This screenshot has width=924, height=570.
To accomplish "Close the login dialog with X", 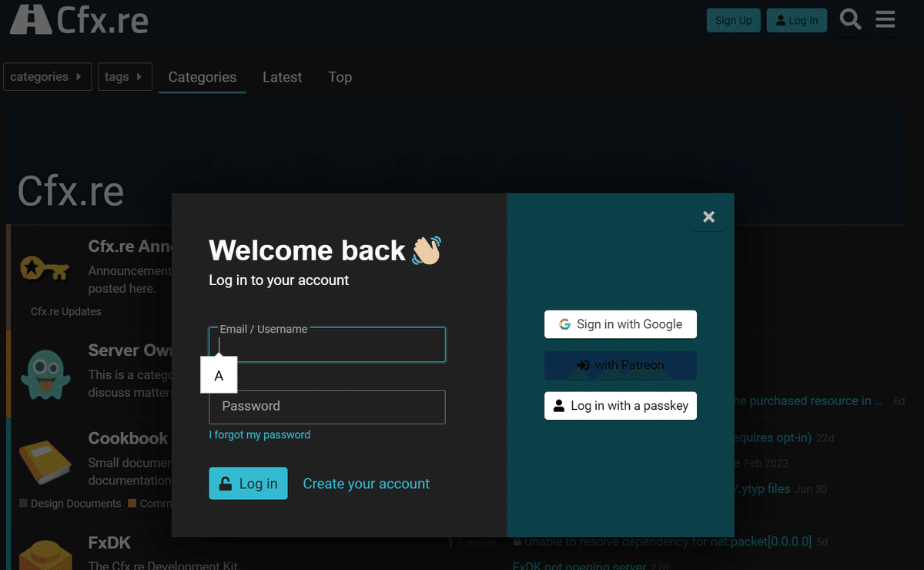I will [x=709, y=217].
